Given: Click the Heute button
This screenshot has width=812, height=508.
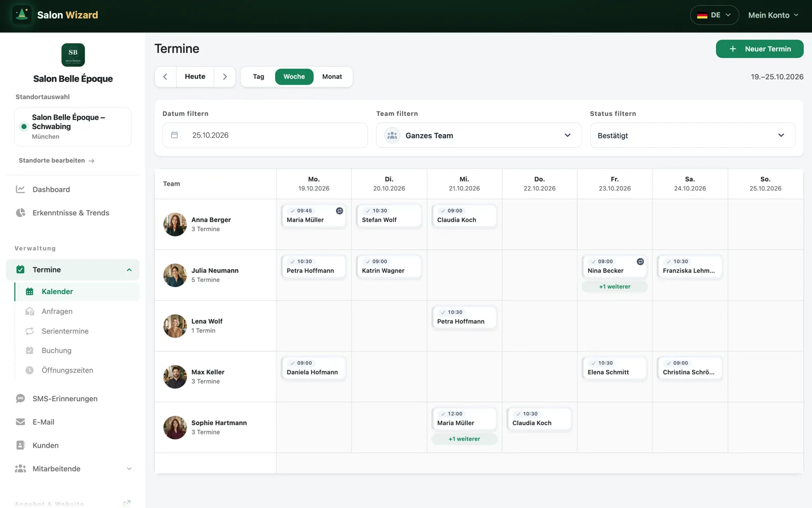Looking at the screenshot, I should pyautogui.click(x=195, y=77).
